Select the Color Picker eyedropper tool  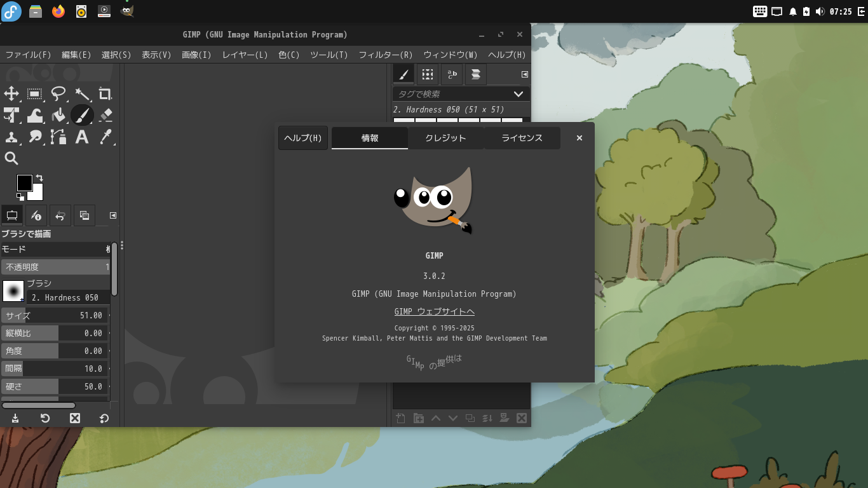105,137
